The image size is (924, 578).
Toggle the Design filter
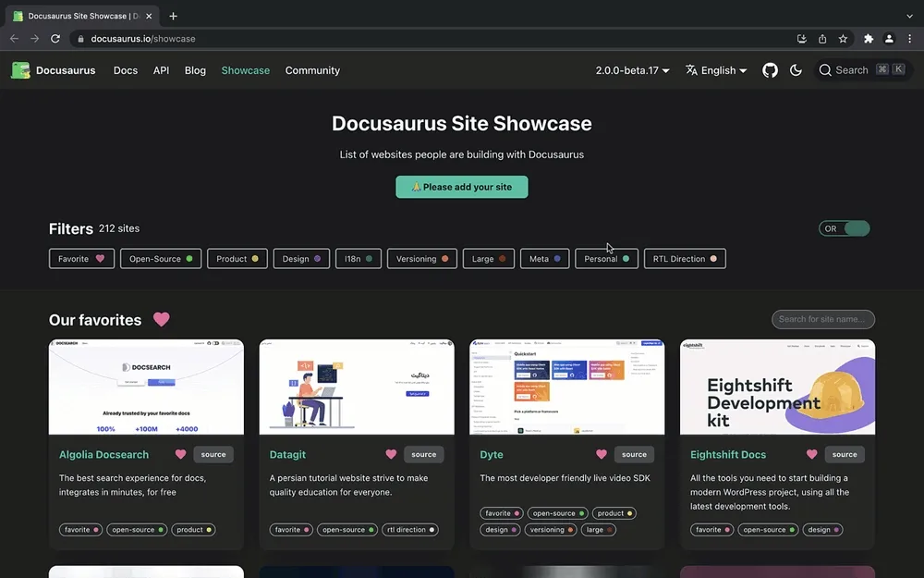point(301,258)
